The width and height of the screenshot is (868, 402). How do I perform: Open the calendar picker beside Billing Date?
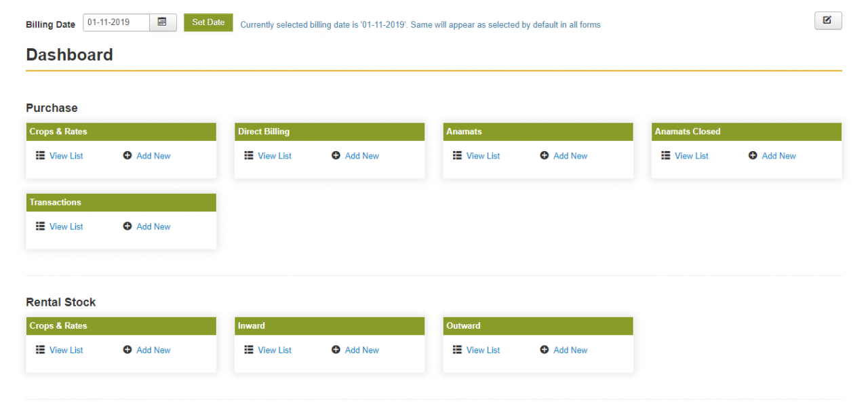(x=162, y=22)
